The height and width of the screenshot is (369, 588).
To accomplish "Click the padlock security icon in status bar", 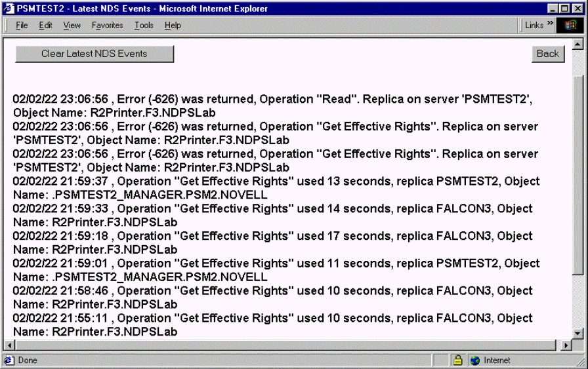I will (457, 360).
